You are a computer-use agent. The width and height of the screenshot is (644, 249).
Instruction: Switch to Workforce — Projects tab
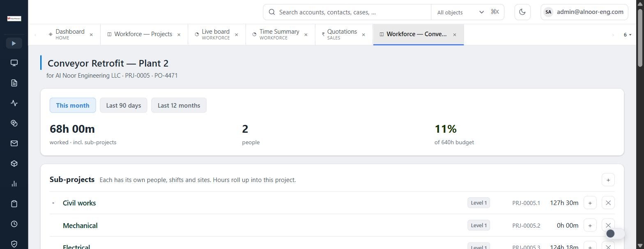(143, 34)
